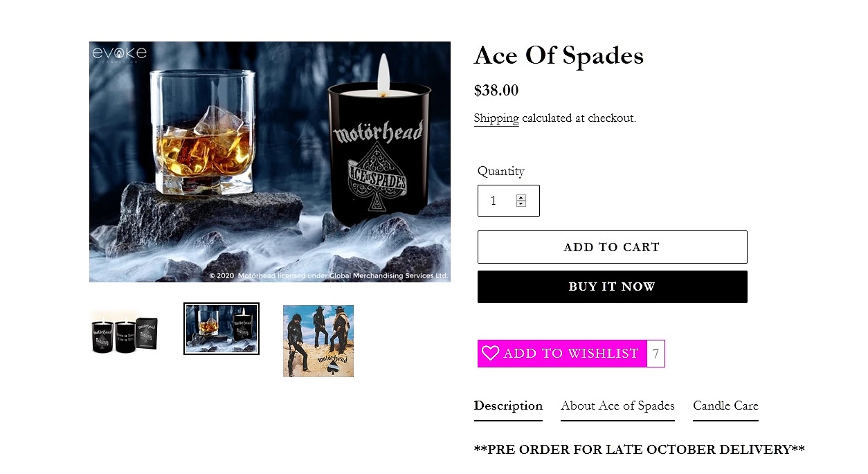Select the whiskey glass and candle thumbnail
Screen dimensions: 868x474
pos(221,329)
